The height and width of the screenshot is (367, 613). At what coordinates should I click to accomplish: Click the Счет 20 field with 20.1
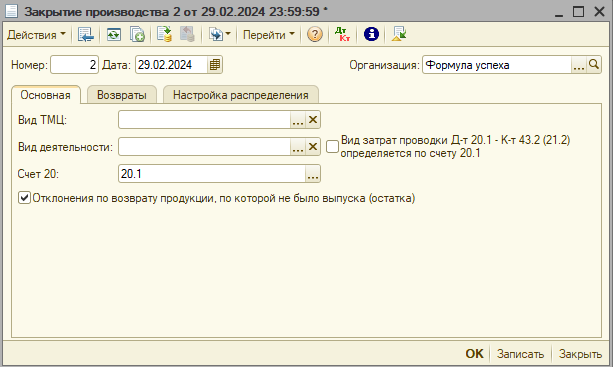pyautogui.click(x=212, y=174)
